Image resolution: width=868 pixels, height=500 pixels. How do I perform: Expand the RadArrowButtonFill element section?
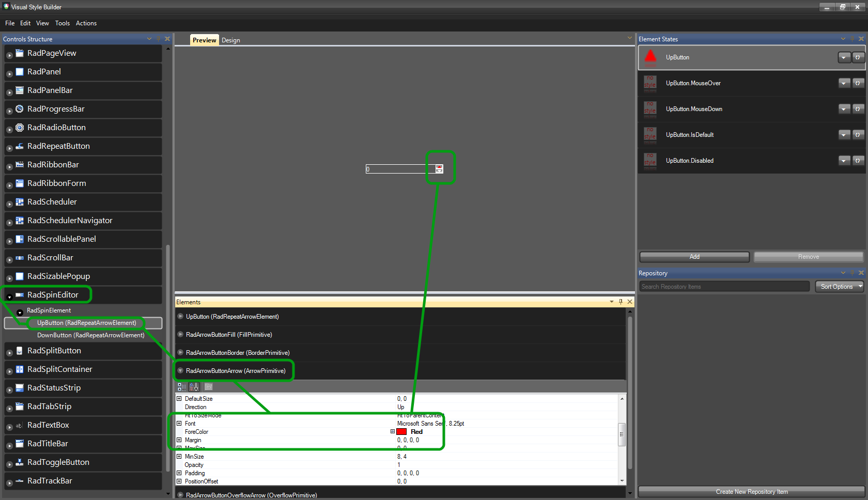[180, 334]
